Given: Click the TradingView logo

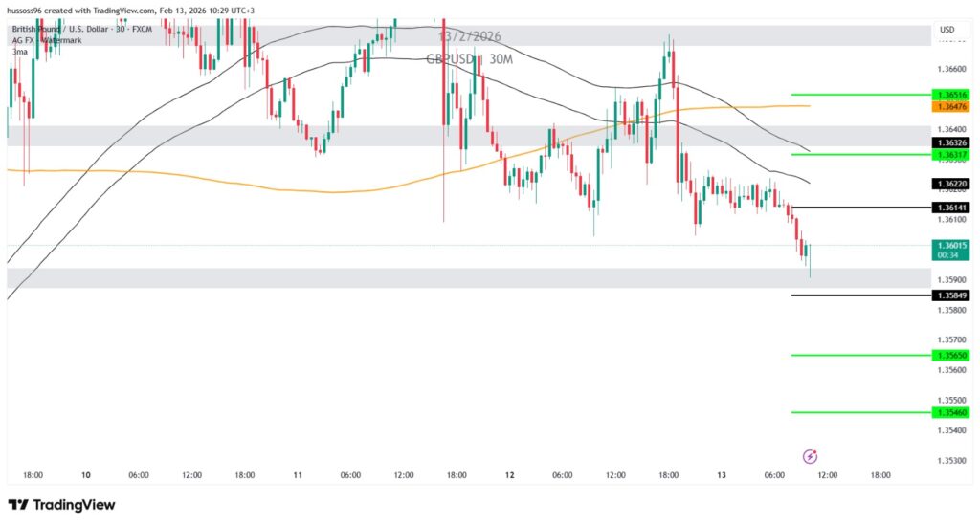Looking at the screenshot, I should click(61, 504).
